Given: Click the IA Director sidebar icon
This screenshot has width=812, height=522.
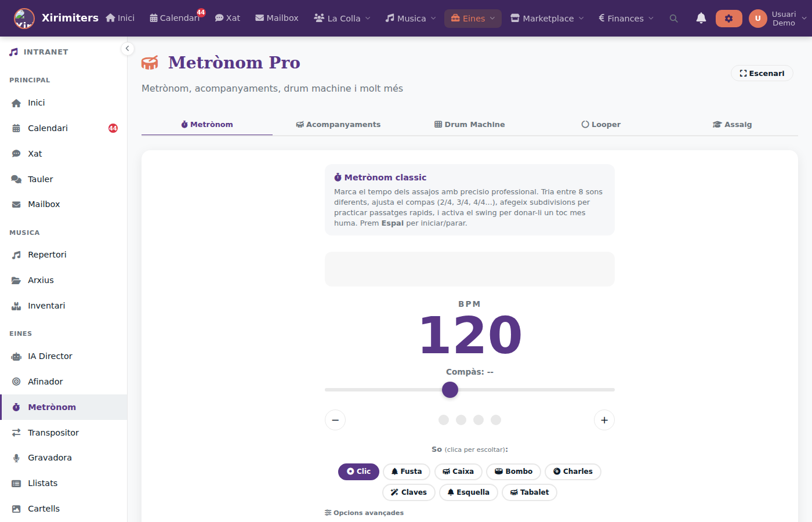Looking at the screenshot, I should [x=17, y=356].
